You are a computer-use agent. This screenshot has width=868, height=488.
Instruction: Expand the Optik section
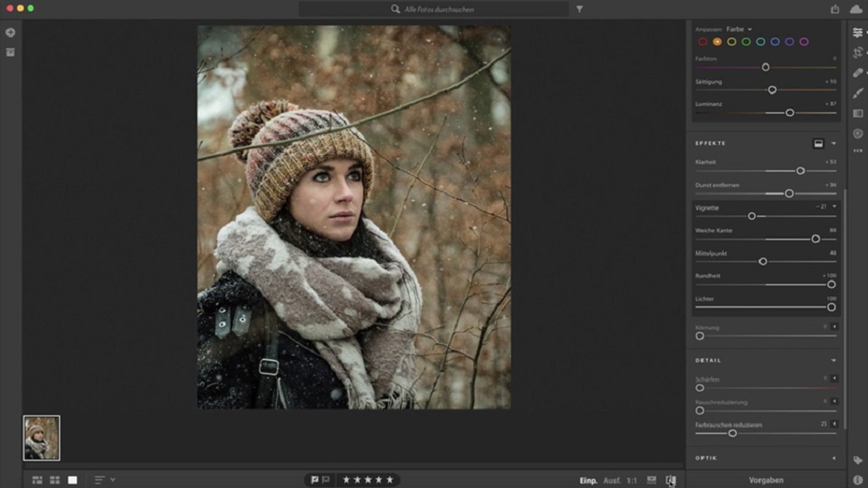[833, 458]
